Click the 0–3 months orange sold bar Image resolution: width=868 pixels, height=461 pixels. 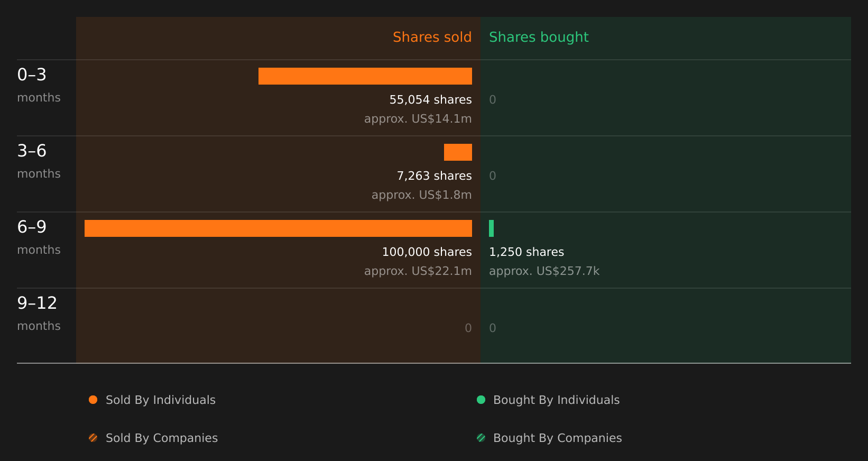(x=365, y=76)
